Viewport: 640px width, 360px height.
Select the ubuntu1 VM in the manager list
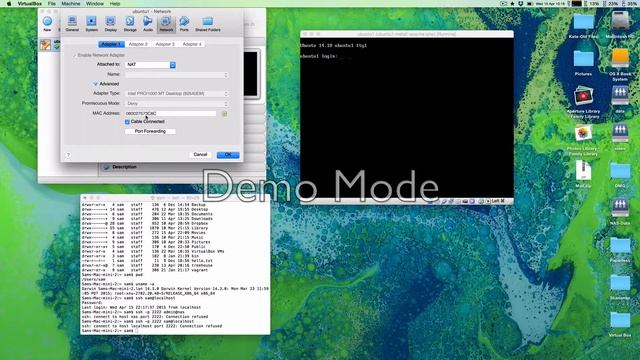point(50,44)
